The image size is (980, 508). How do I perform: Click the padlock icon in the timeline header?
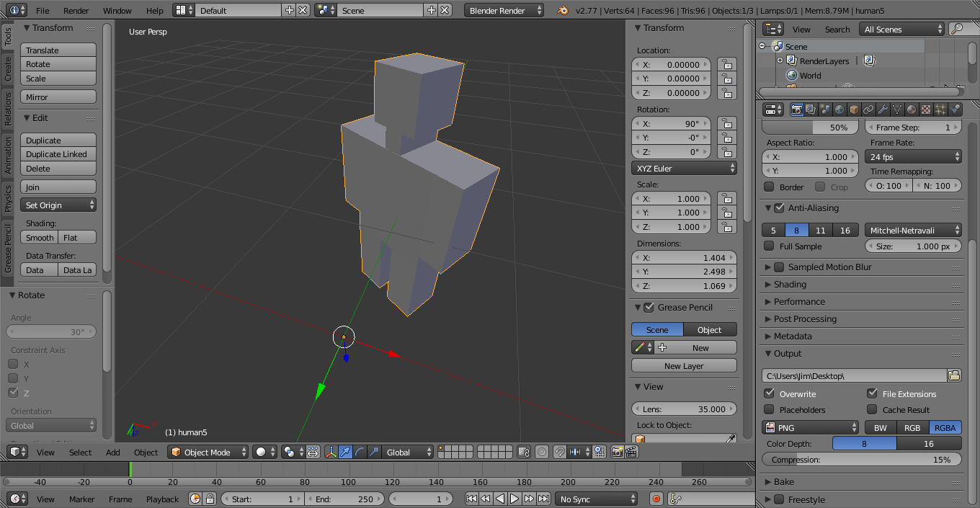[210, 499]
